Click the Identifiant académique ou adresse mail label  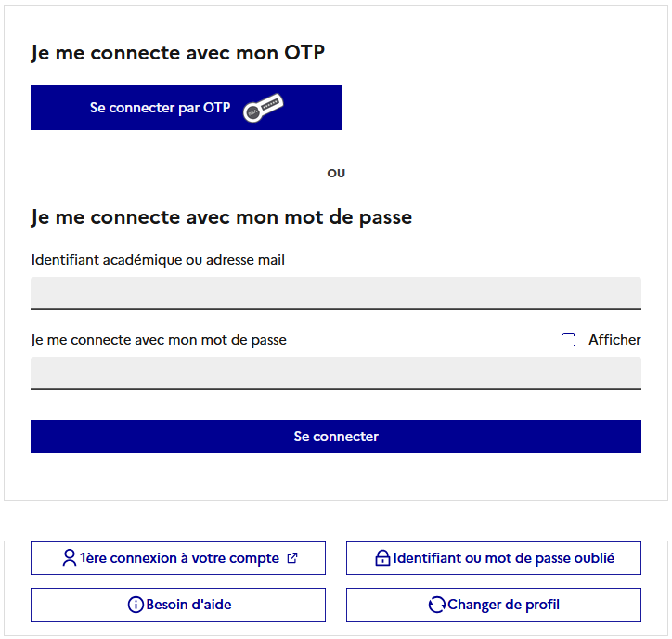pos(158,260)
